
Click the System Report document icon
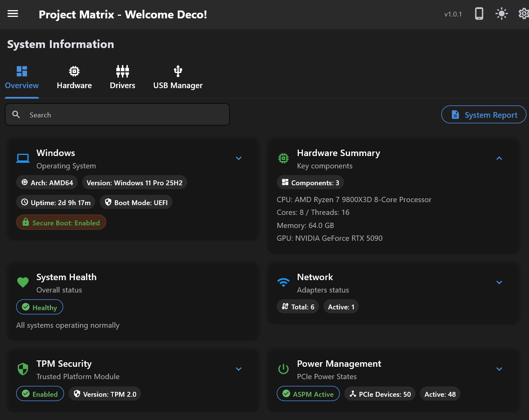[455, 115]
